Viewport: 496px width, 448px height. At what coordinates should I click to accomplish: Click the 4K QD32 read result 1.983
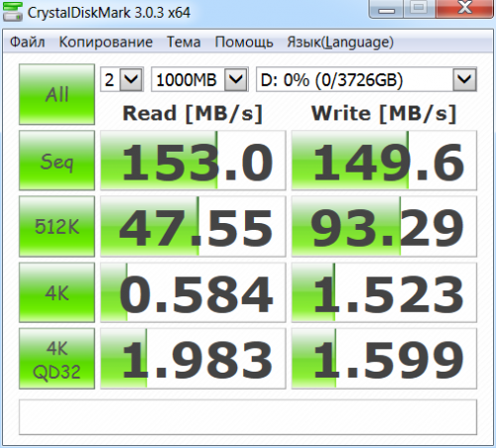click(x=193, y=359)
